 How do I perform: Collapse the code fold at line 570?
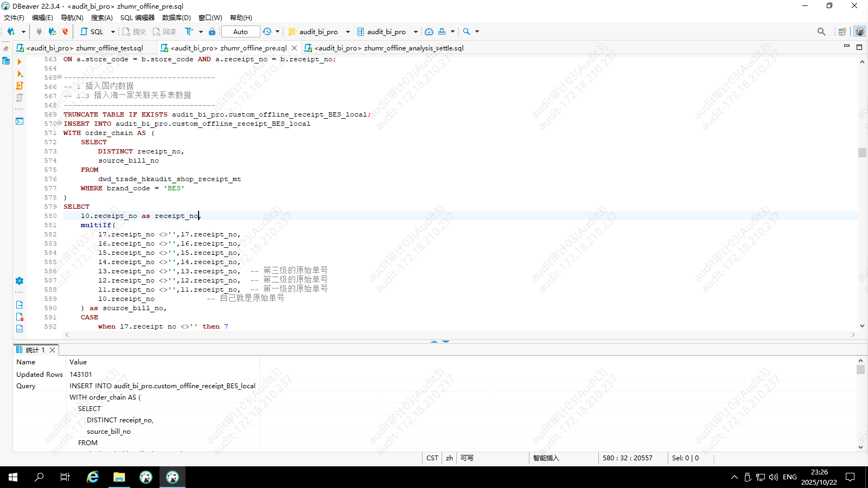click(x=60, y=123)
